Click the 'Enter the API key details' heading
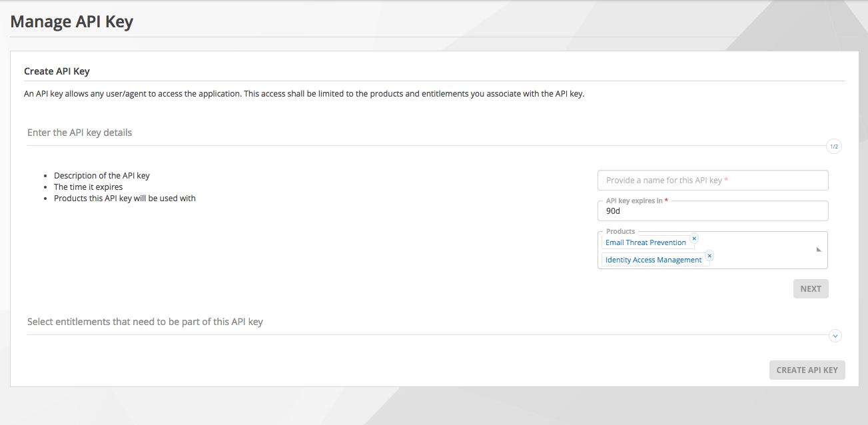This screenshot has height=425, width=868. tap(80, 133)
